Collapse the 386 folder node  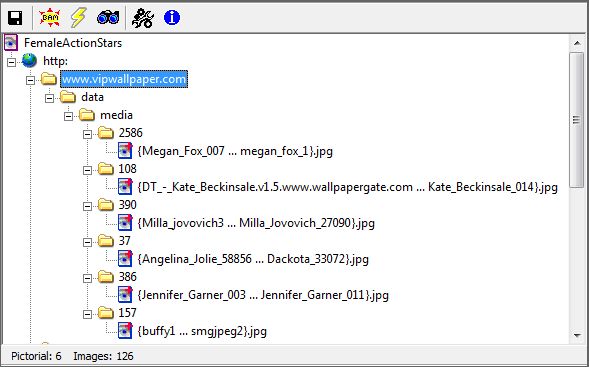tap(88, 278)
